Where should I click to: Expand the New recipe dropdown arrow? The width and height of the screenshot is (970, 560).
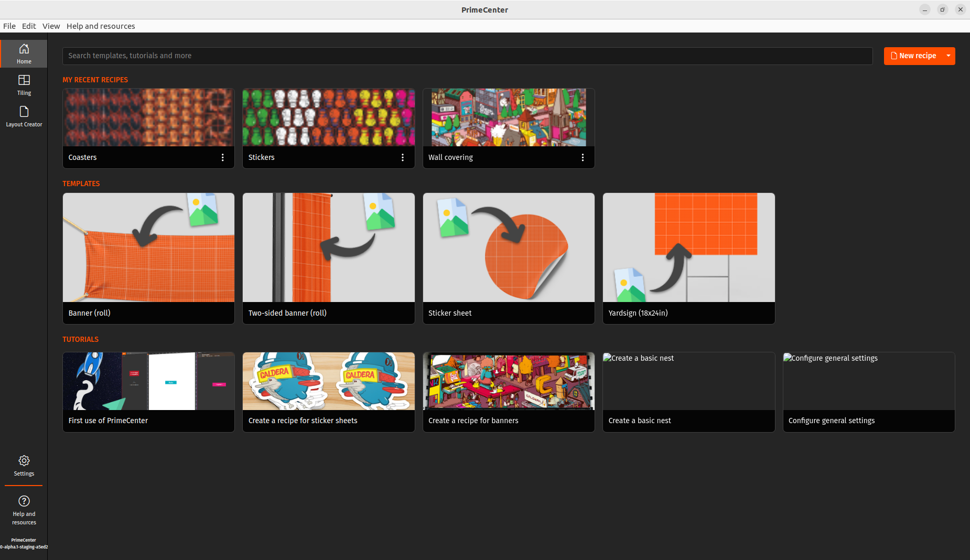click(x=949, y=56)
